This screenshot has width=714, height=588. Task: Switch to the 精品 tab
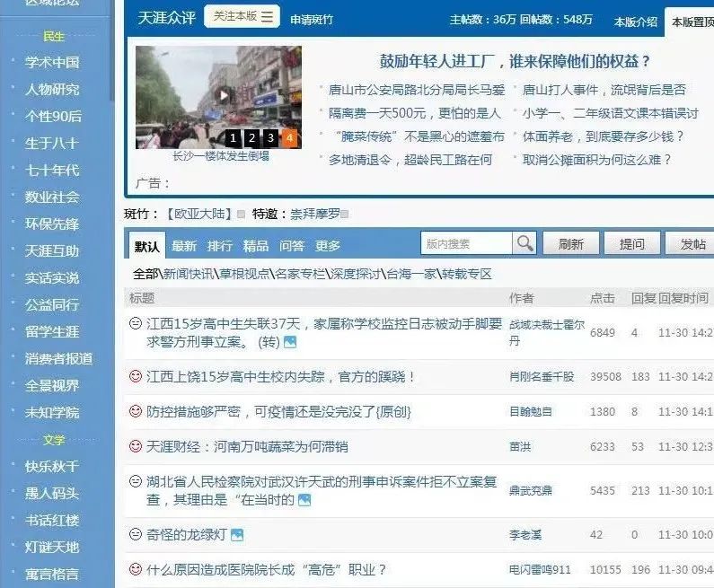[256, 246]
